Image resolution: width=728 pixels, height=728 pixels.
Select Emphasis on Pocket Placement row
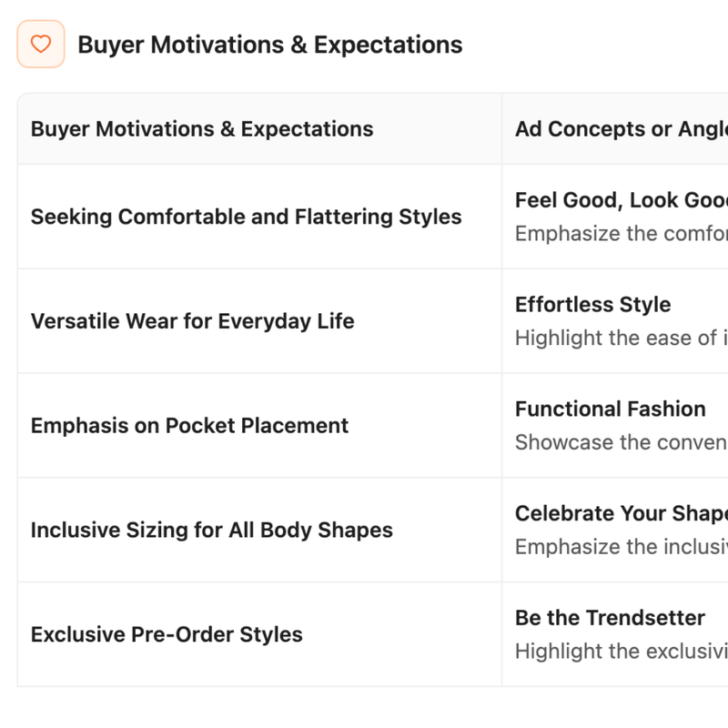373,425
